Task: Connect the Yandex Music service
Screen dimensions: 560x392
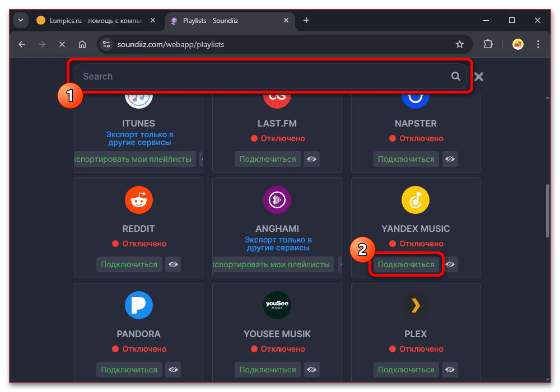Action: [x=406, y=264]
